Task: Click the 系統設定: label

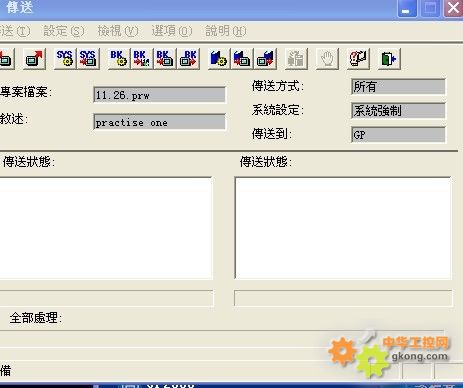Action: (x=278, y=110)
